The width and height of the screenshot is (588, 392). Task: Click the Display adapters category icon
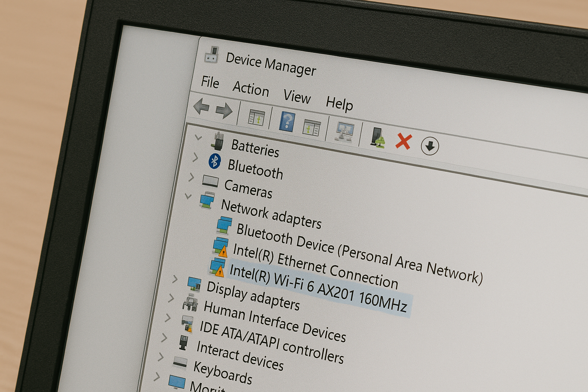pos(194,284)
